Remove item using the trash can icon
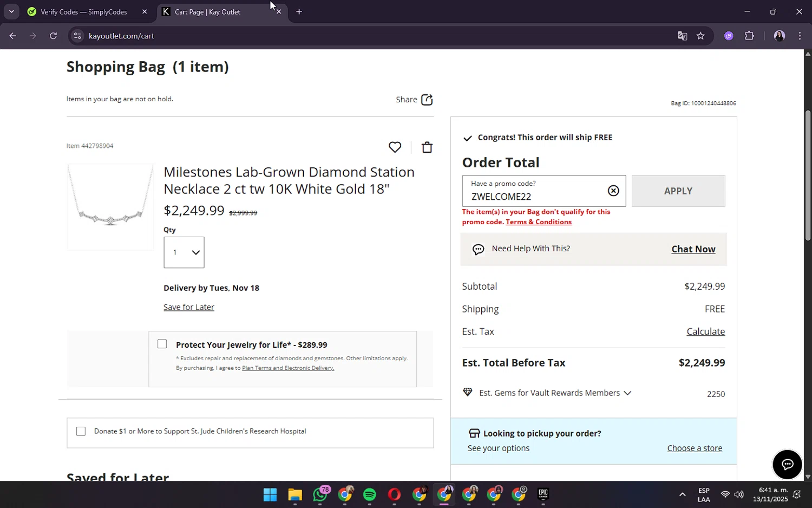 click(x=427, y=147)
